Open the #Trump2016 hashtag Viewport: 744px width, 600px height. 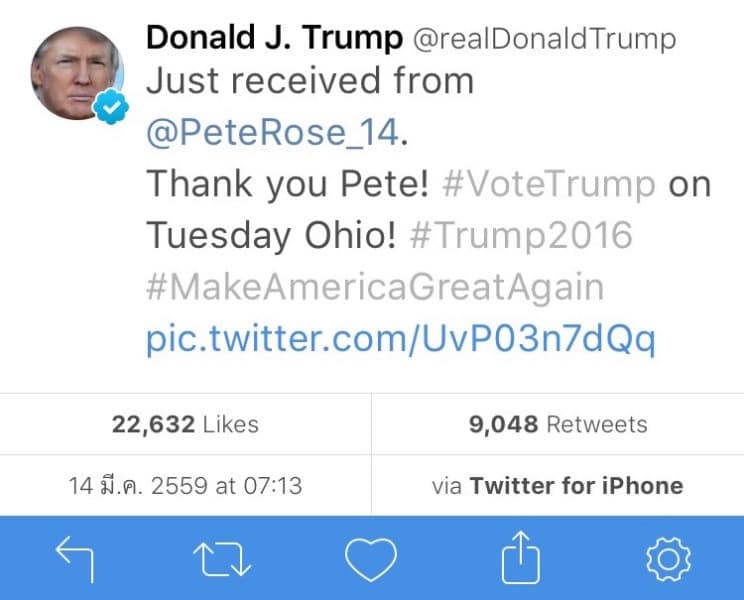[520, 236]
